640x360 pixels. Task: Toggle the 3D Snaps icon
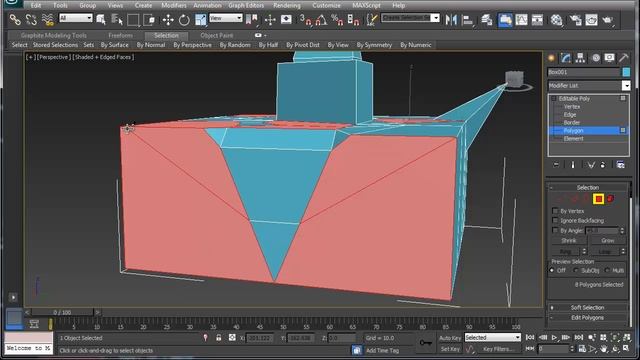click(x=305, y=19)
